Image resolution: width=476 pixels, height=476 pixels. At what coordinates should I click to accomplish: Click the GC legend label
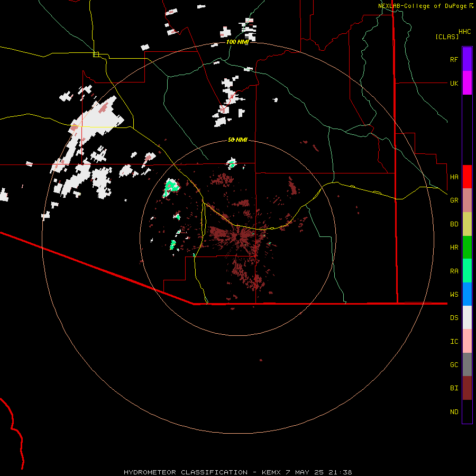tap(454, 365)
